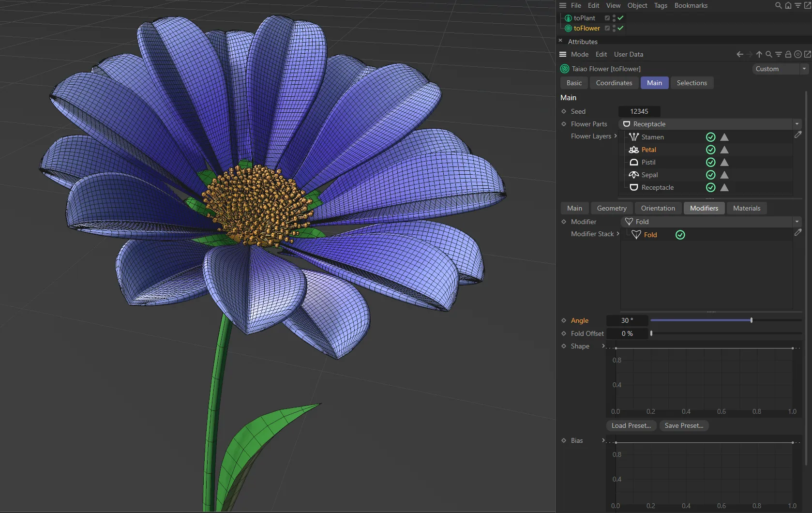Viewport: 812px width, 513px height.
Task: Click the Load Preset button
Action: point(631,425)
